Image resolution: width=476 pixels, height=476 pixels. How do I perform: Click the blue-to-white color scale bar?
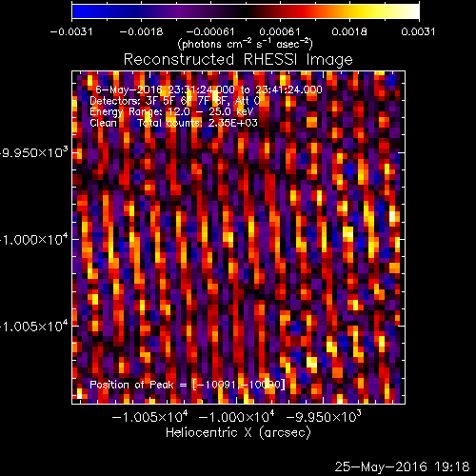click(x=246, y=11)
